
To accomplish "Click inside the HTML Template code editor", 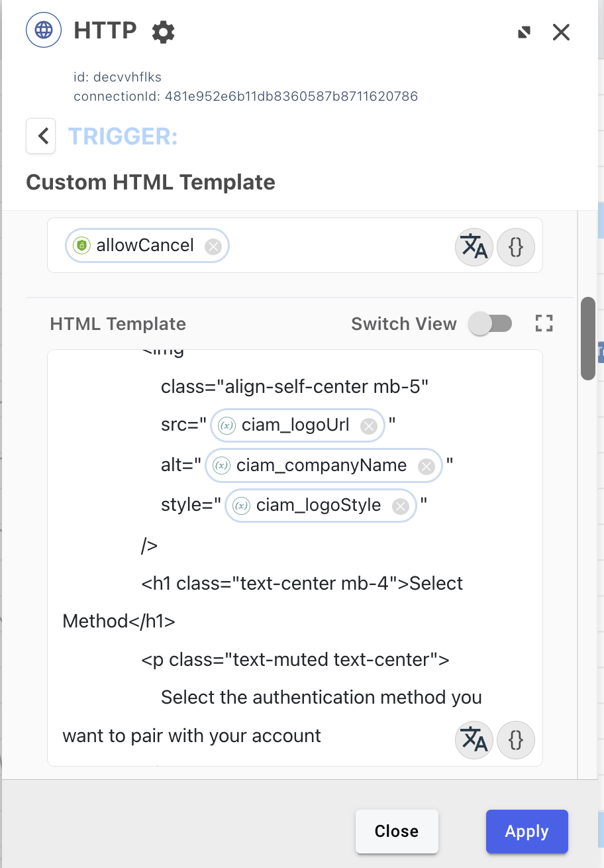I will tap(295, 558).
